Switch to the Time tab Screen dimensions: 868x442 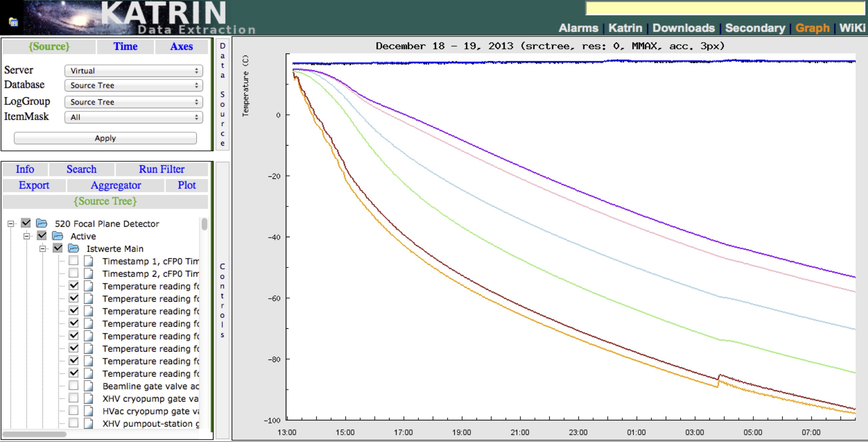(125, 47)
